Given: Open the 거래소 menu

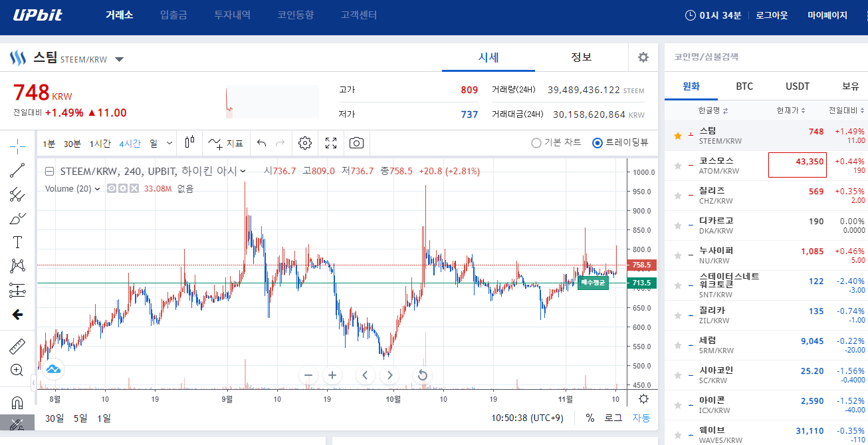Looking at the screenshot, I should click(x=120, y=15).
